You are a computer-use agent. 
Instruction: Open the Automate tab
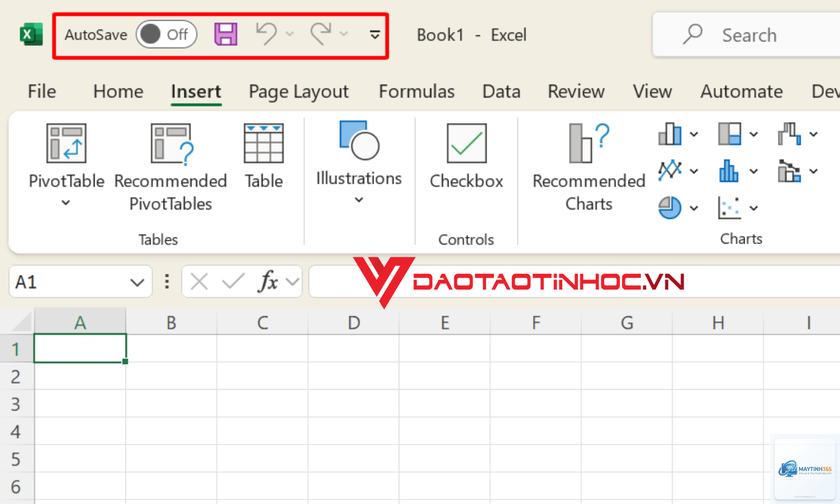(741, 91)
